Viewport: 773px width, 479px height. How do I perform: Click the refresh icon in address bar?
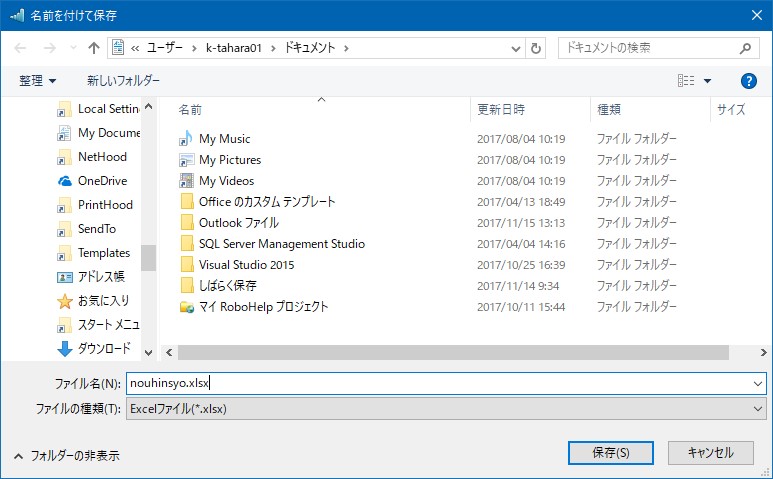coord(536,48)
